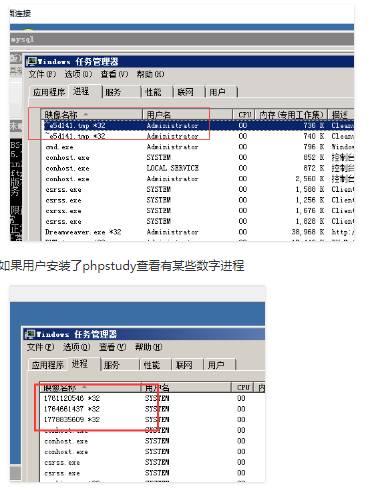
Task: Open 选项(O) menu in Task Manager listing Dreamweaver.exe
Action: coord(78,74)
